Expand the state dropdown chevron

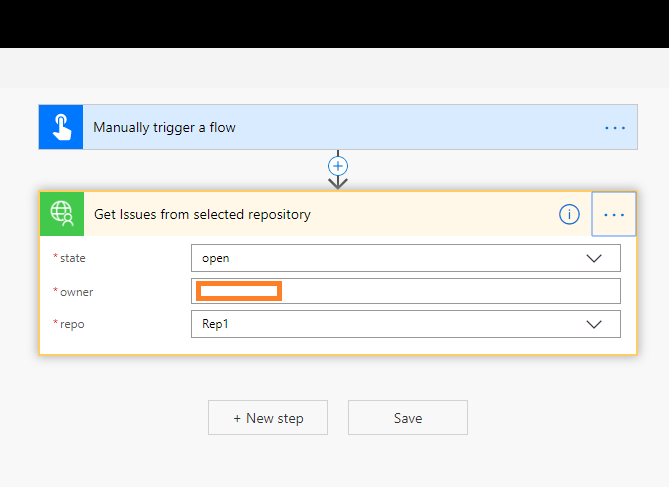tap(594, 258)
